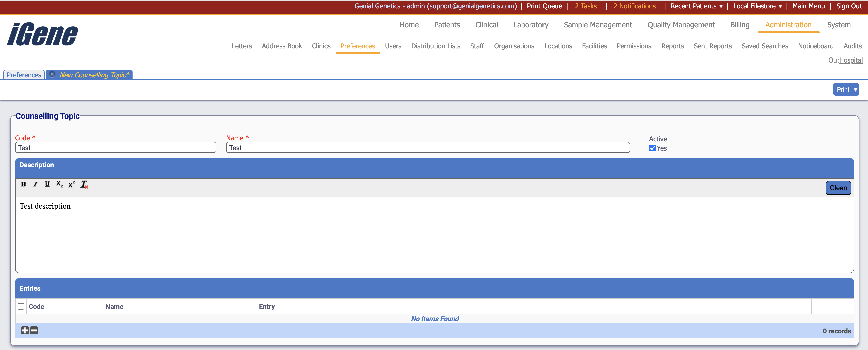Image resolution: width=868 pixels, height=350 pixels.
Task: Click the remove formatting icon
Action: point(84,184)
